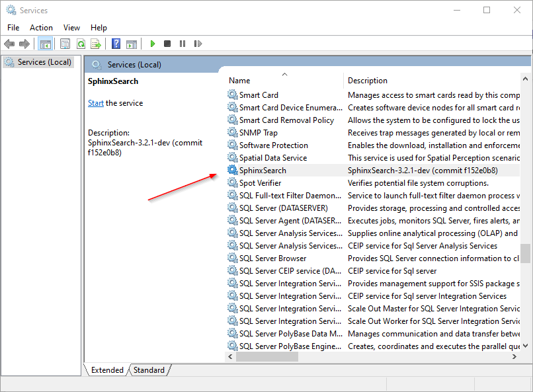Click the Back arrow in toolbar

(9, 44)
